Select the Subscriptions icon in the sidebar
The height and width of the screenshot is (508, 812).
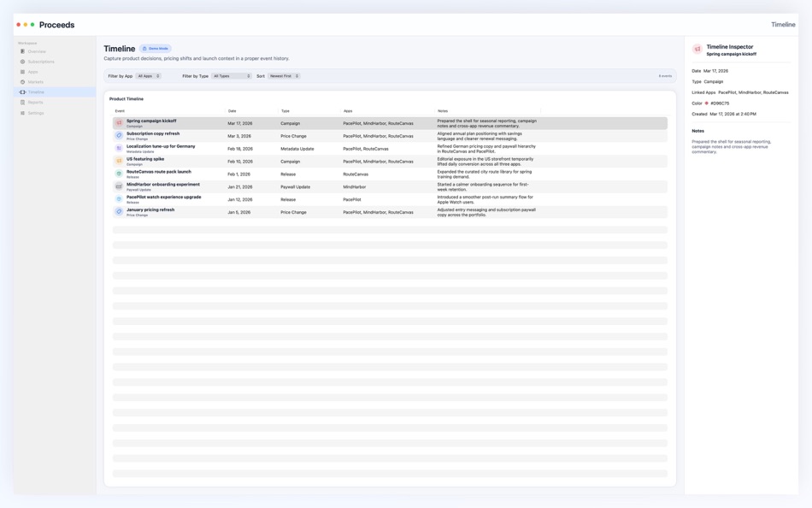click(x=22, y=61)
